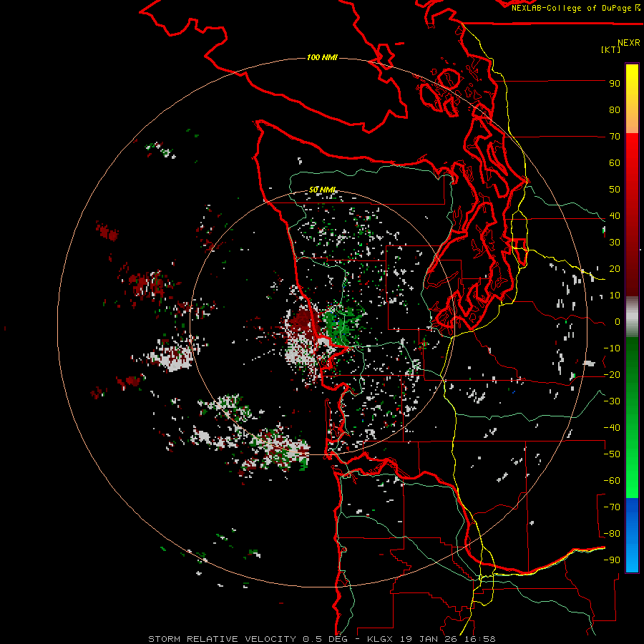Click the positive 80 scale value

[x=615, y=110]
